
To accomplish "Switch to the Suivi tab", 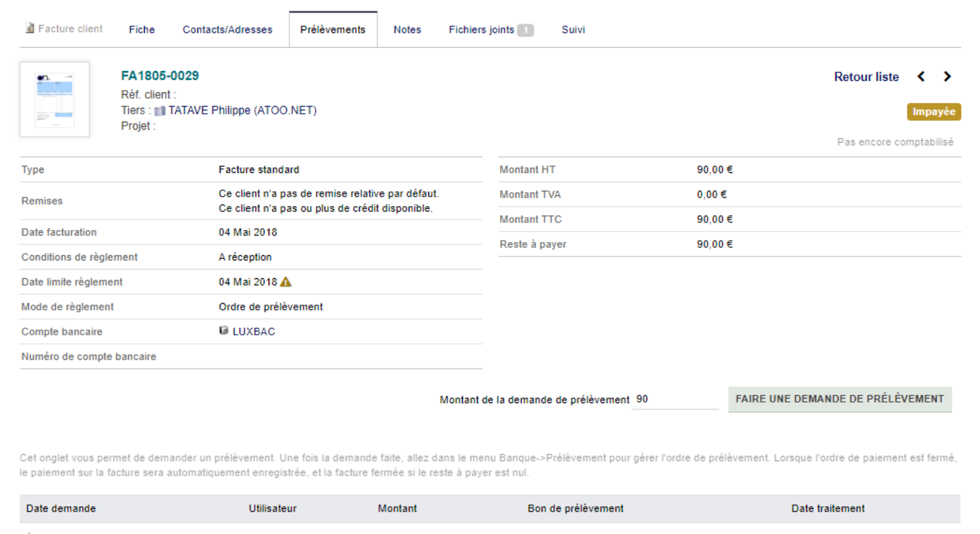I will 573,30.
